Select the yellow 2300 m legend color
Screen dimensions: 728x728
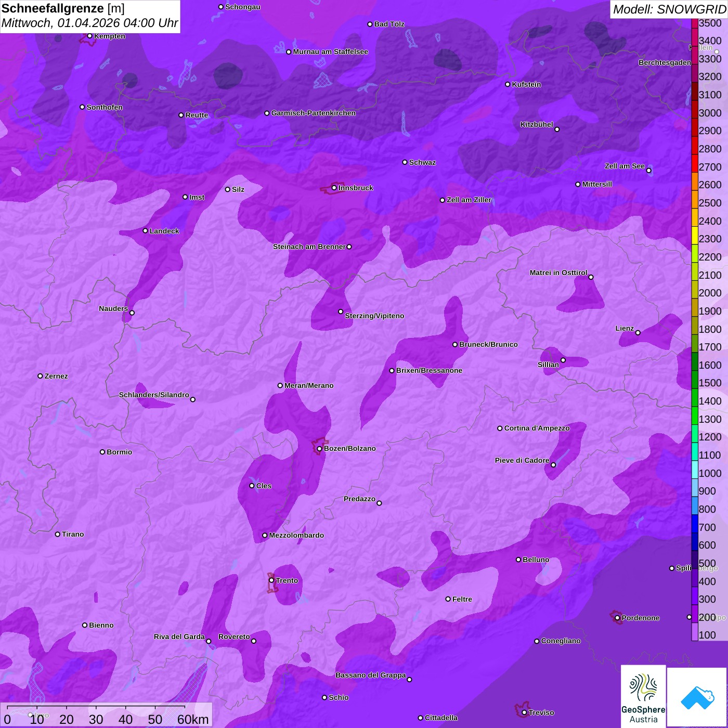[695, 236]
